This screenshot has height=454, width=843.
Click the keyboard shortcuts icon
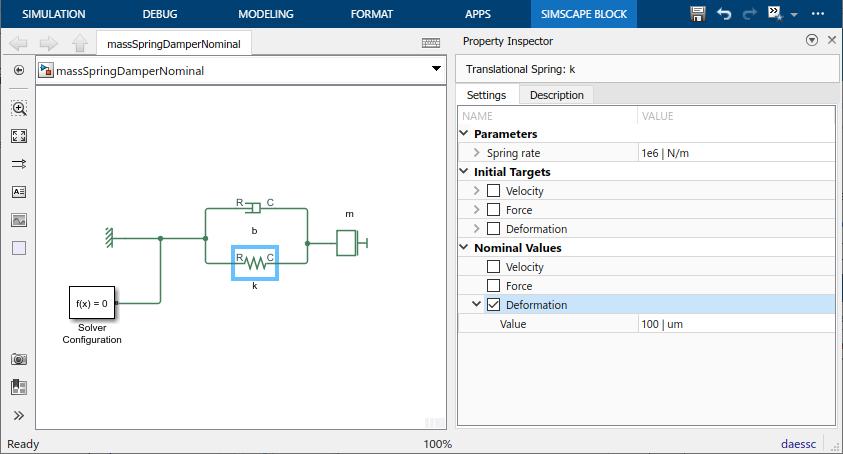(432, 43)
